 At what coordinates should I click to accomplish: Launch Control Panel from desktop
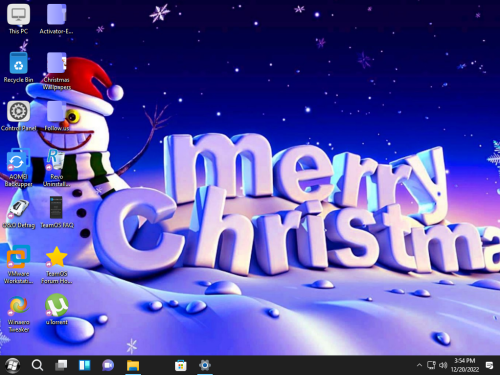(18, 116)
